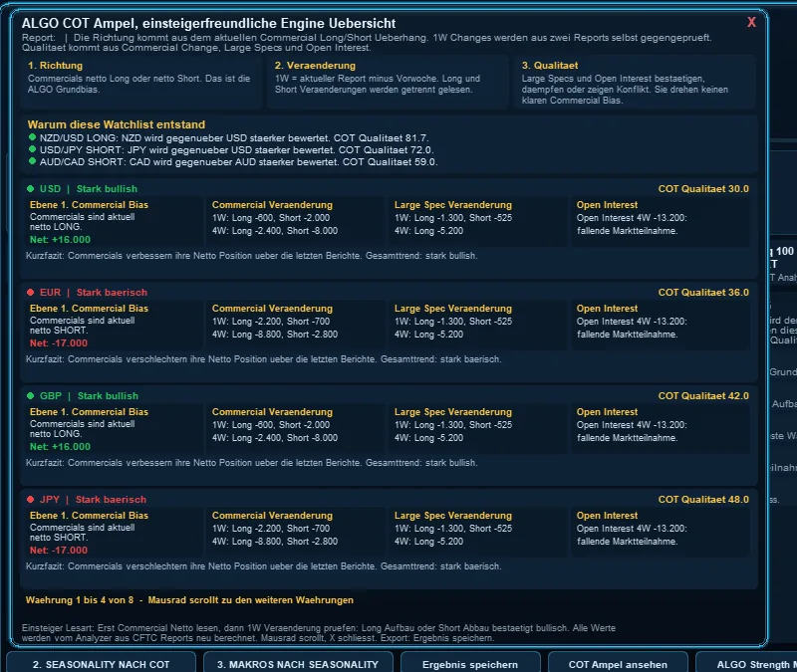Screen dimensions: 797x672
Task: Click the green bullet for AUD/CAD SHORT
Action: click(x=33, y=161)
